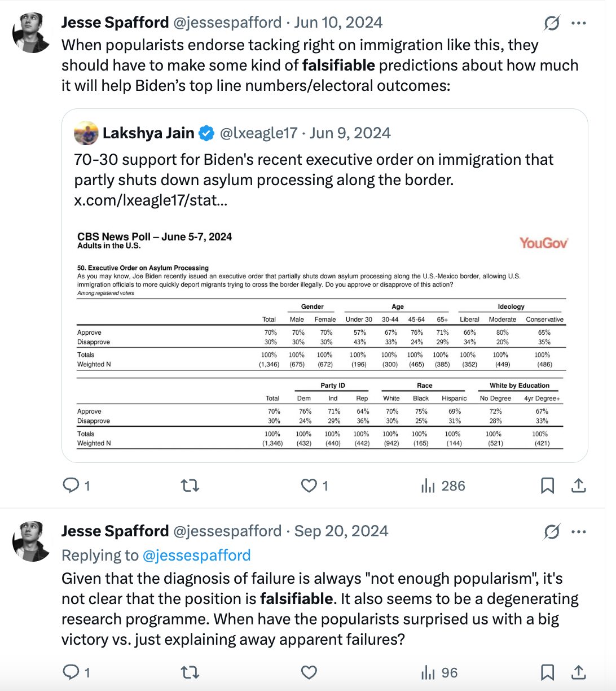Reply to the Sep 20 tweet
This screenshot has width=616, height=691.
(71, 672)
